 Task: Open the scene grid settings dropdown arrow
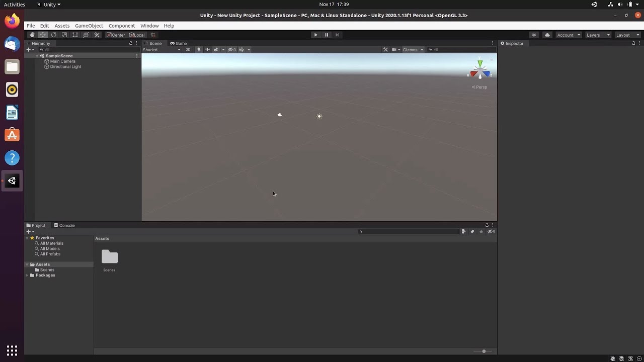tap(249, 50)
